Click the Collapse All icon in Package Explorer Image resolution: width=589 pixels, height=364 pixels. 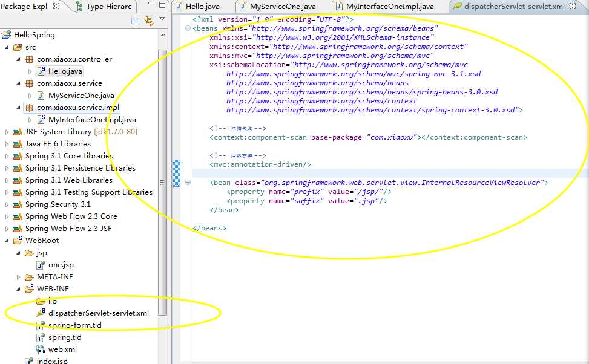click(x=135, y=21)
